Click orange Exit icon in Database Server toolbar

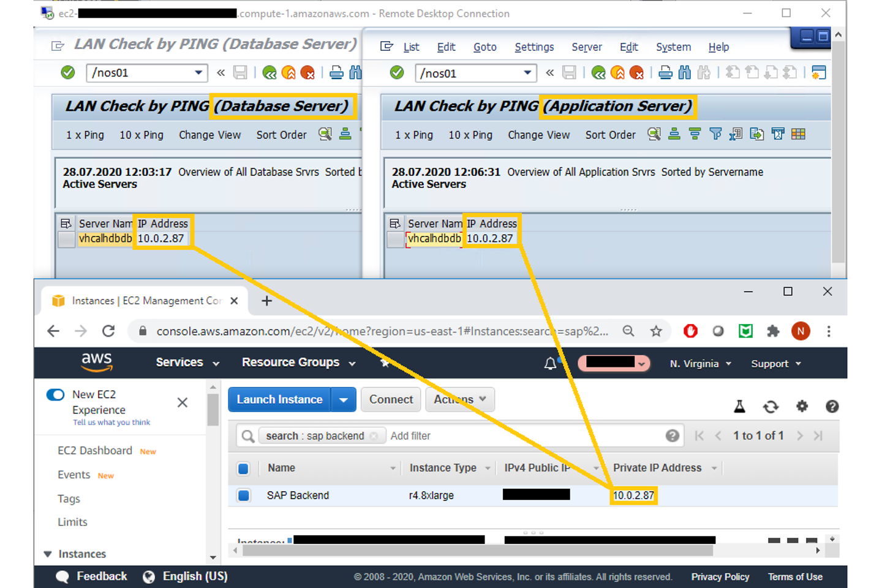pyautogui.click(x=288, y=73)
